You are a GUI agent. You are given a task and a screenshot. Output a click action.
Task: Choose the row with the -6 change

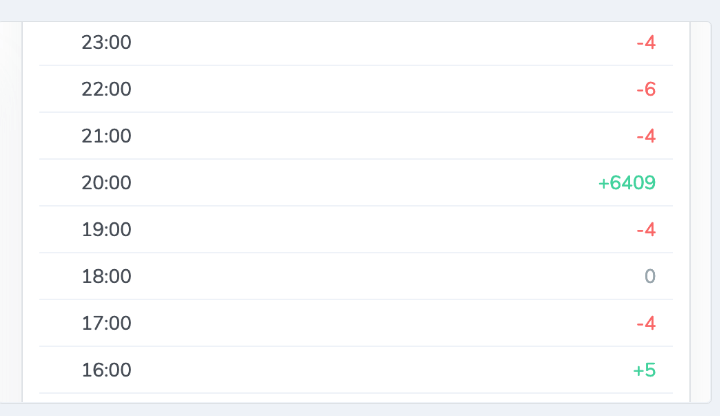356,89
